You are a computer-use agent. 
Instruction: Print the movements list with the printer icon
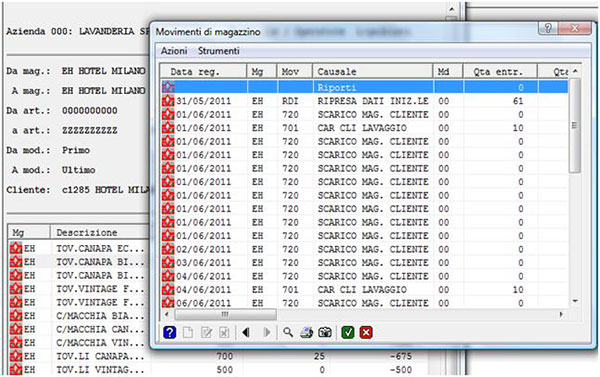(x=306, y=332)
